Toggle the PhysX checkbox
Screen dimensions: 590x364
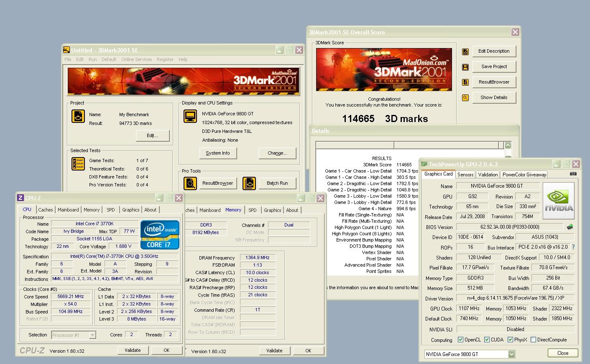(x=510, y=340)
